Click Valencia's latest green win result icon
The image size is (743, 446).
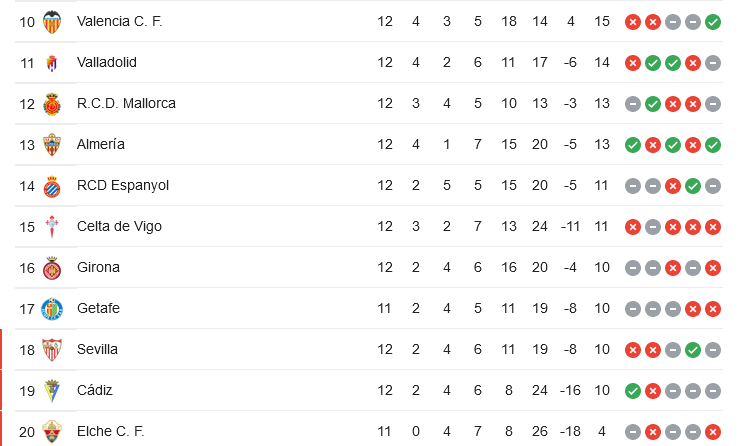pyautogui.click(x=712, y=21)
